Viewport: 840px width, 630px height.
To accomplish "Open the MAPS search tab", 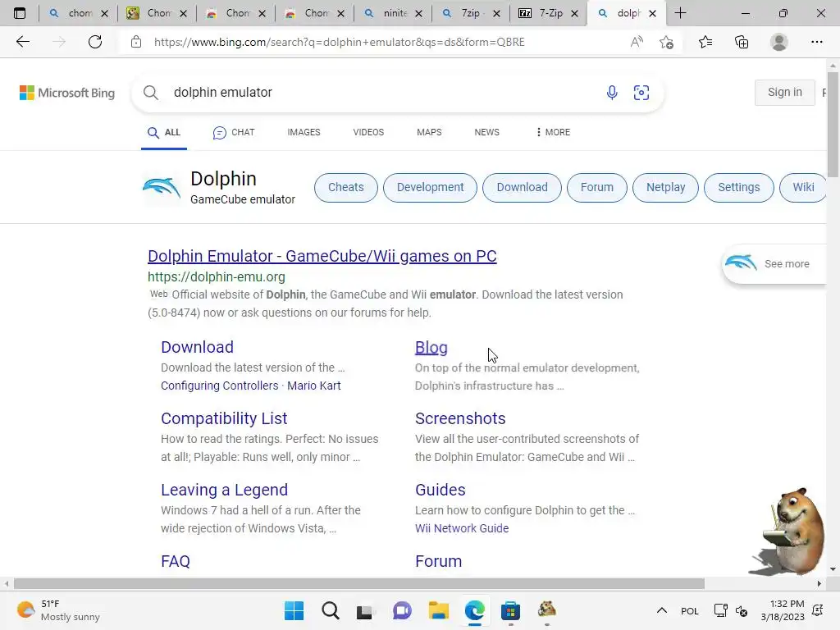I will click(429, 132).
